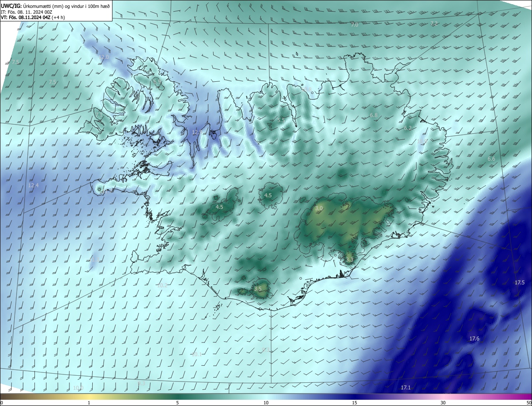Screen dimensions: 532x406
Task: Click the '0' tick label on the color scale
Action: point(1,403)
